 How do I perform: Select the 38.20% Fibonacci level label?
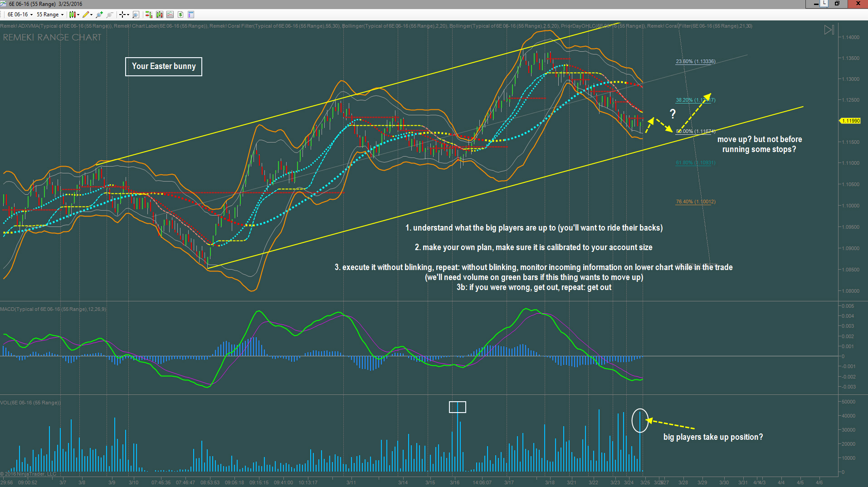[x=696, y=100]
